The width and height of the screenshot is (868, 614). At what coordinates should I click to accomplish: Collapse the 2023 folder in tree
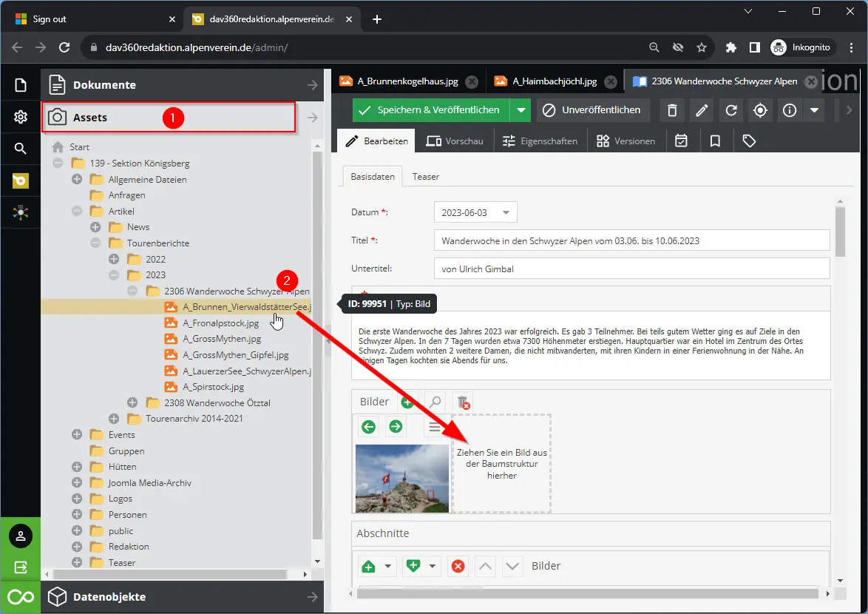coord(114,275)
